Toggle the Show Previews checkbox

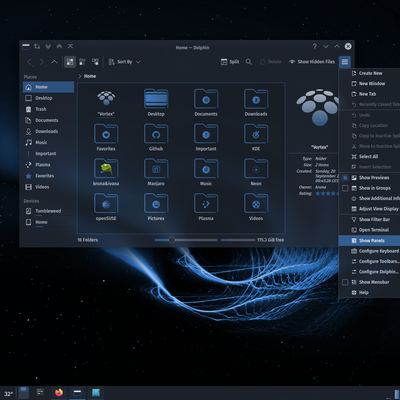click(345, 178)
